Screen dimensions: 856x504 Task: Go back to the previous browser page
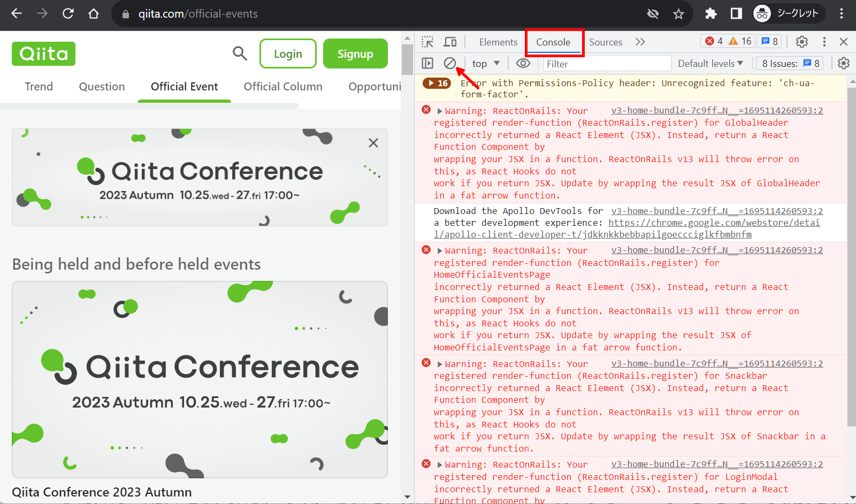tap(17, 13)
